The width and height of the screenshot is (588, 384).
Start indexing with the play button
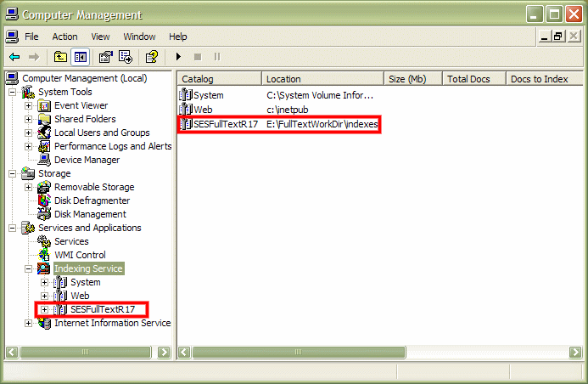(178, 57)
